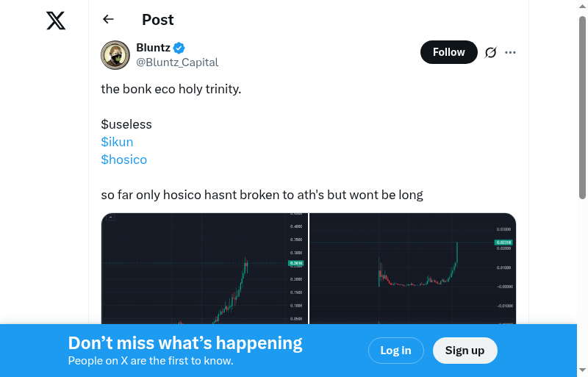The height and width of the screenshot is (377, 588).
Task: Click the Log in button
Action: pos(395,351)
